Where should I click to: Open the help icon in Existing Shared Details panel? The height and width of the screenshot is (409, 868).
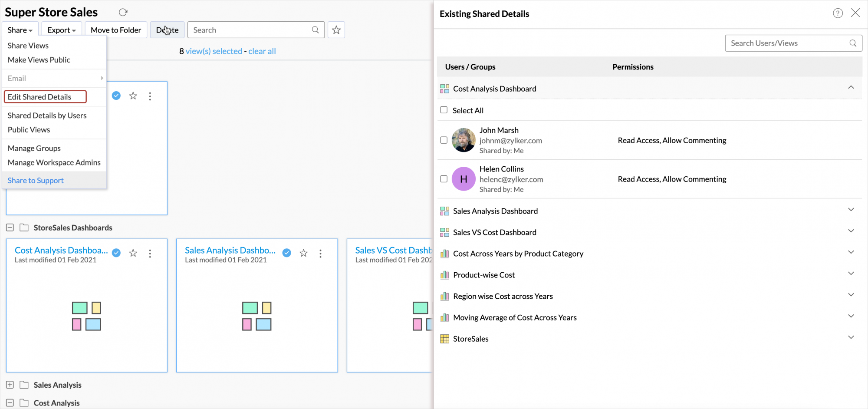pyautogui.click(x=837, y=13)
